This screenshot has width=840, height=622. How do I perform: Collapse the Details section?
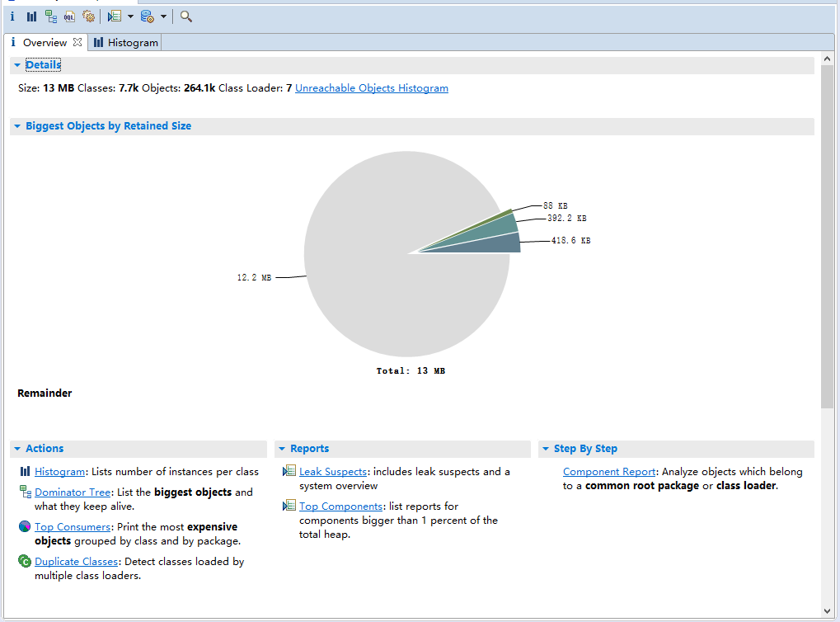tap(16, 65)
